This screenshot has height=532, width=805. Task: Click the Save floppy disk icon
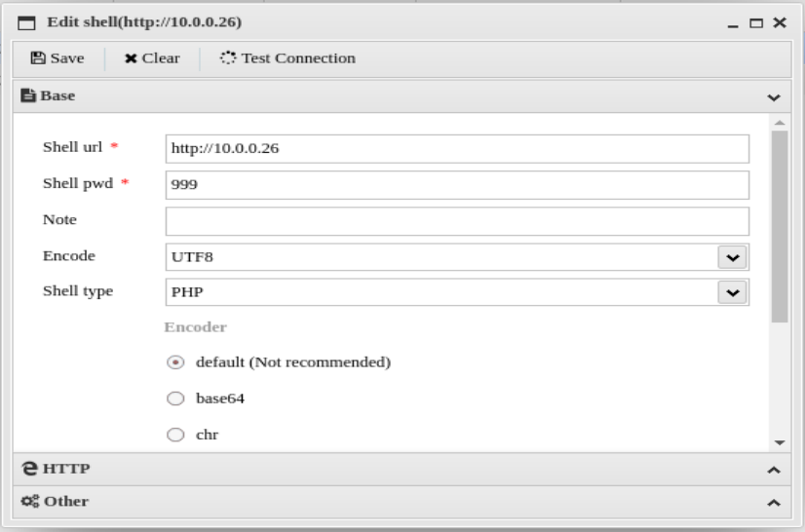tap(38, 58)
